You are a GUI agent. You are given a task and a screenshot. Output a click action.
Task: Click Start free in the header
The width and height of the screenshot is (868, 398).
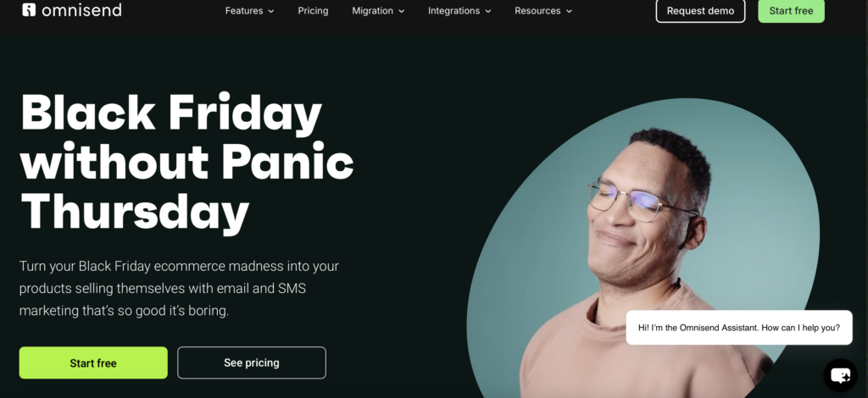click(791, 10)
